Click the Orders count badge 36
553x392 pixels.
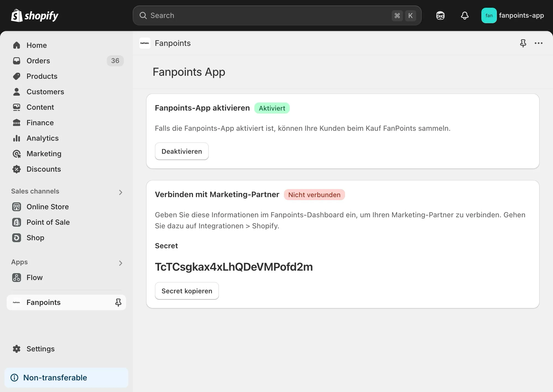115,61
